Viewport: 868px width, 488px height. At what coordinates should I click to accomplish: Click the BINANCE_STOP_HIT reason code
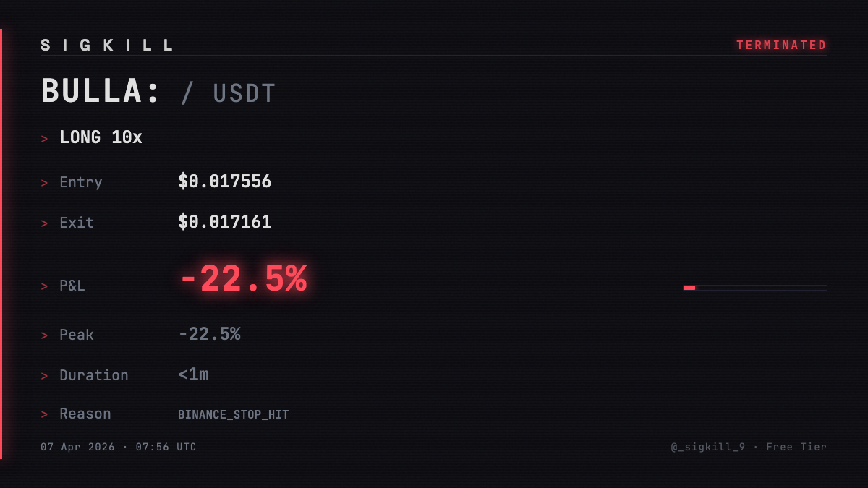(x=233, y=415)
